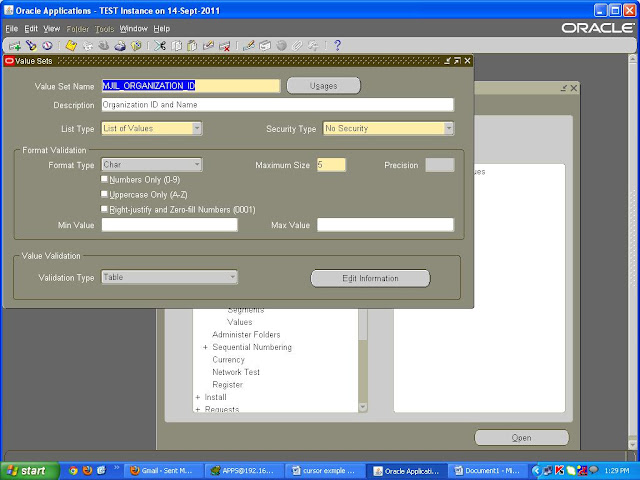The height and width of the screenshot is (480, 640).
Task: Toggle Right-justify and Zero-fill Numbers checkbox
Action: (104, 209)
